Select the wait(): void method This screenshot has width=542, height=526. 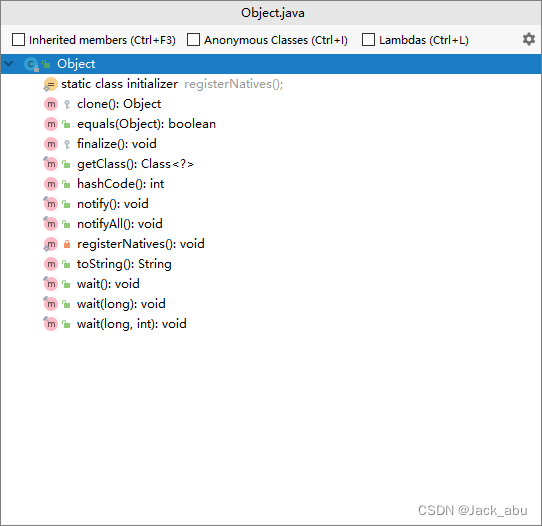coord(108,284)
